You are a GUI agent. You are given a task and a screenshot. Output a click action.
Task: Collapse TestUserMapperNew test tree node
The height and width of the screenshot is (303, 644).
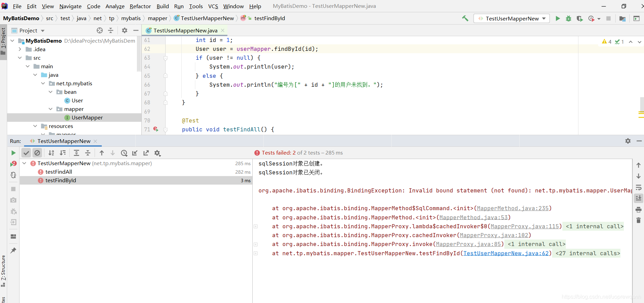tap(25, 163)
